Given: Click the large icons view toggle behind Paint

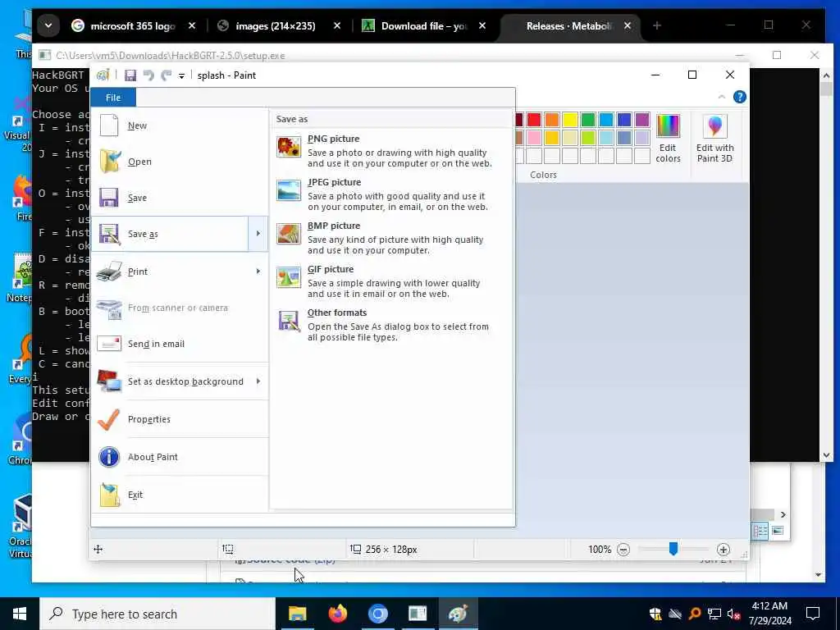Looking at the screenshot, I should click(x=778, y=531).
